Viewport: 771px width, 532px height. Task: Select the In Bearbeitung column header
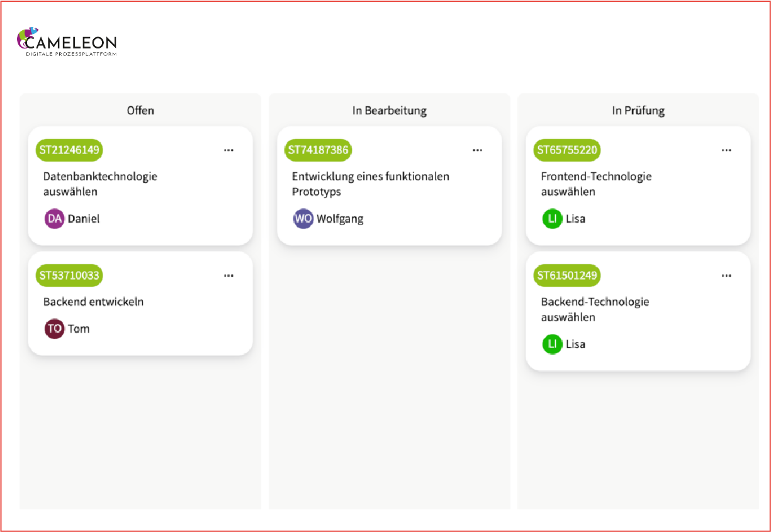[x=389, y=111]
